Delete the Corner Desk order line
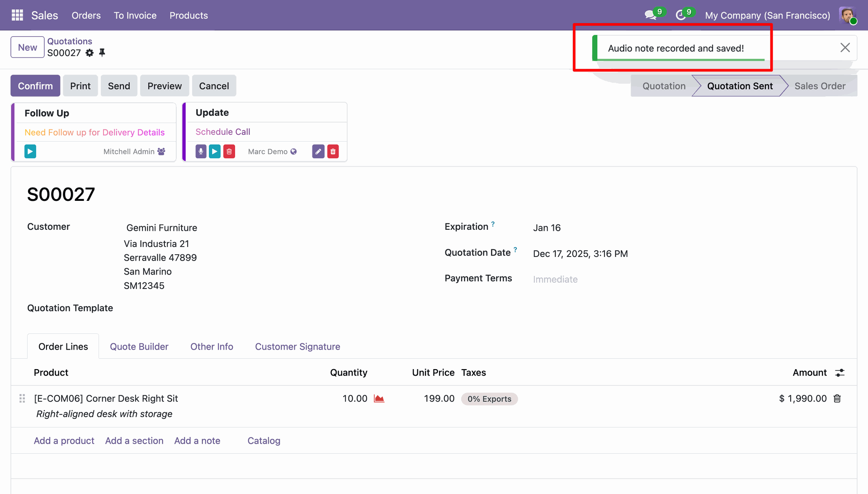The image size is (868, 494). (x=837, y=399)
